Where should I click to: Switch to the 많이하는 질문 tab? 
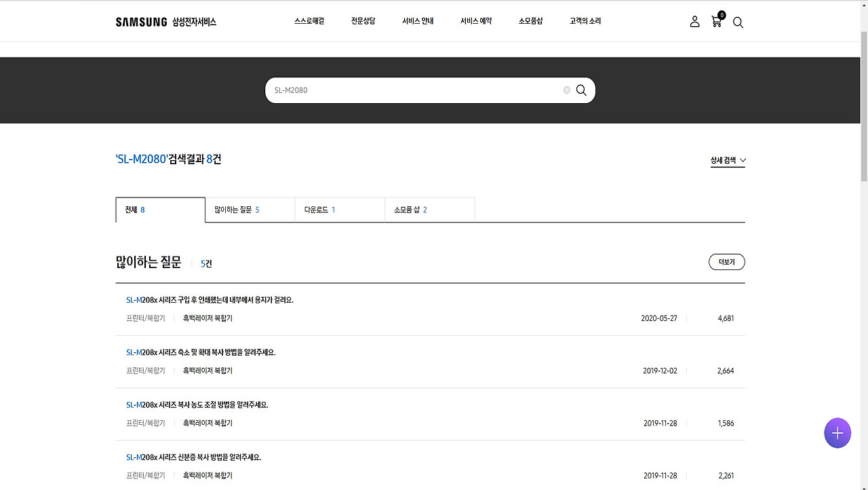[x=250, y=210]
